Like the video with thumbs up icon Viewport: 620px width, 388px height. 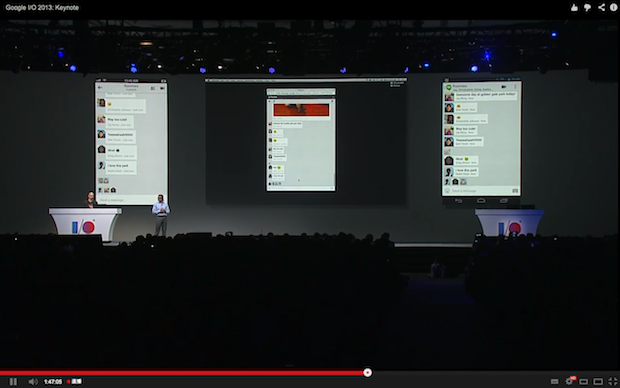[574, 7]
